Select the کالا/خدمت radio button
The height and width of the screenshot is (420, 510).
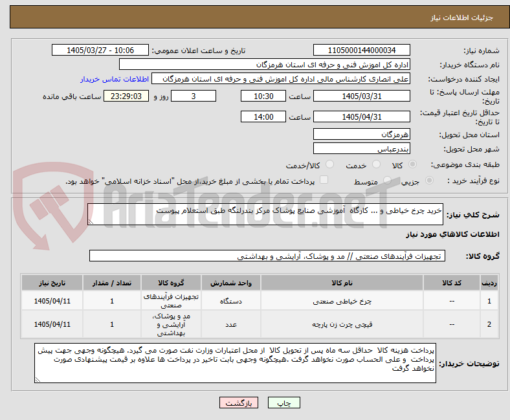click(330, 164)
